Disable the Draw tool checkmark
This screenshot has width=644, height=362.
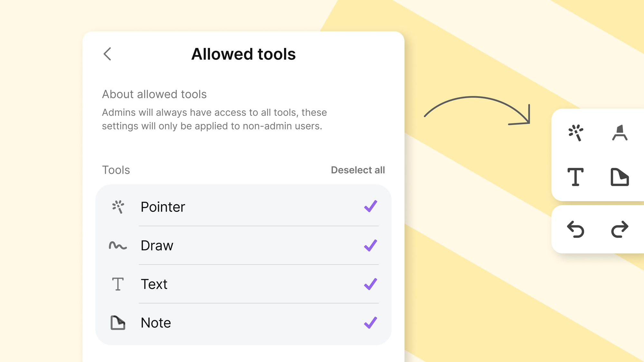371,246
